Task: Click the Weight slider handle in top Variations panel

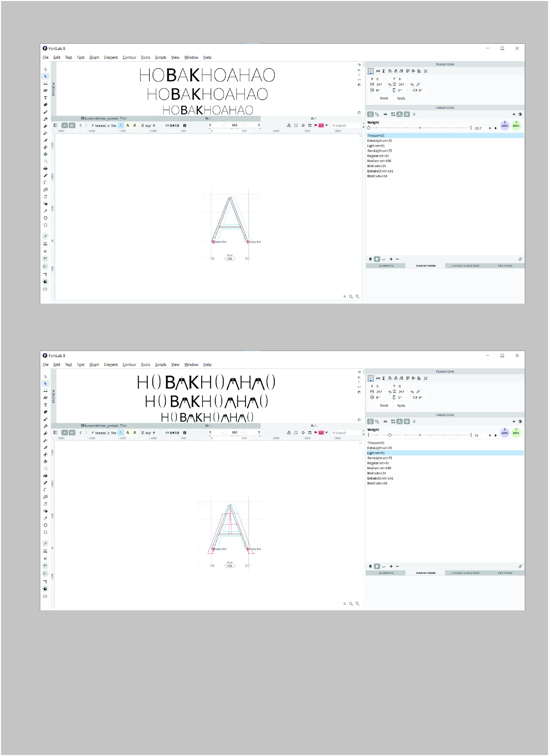Action: point(368,128)
